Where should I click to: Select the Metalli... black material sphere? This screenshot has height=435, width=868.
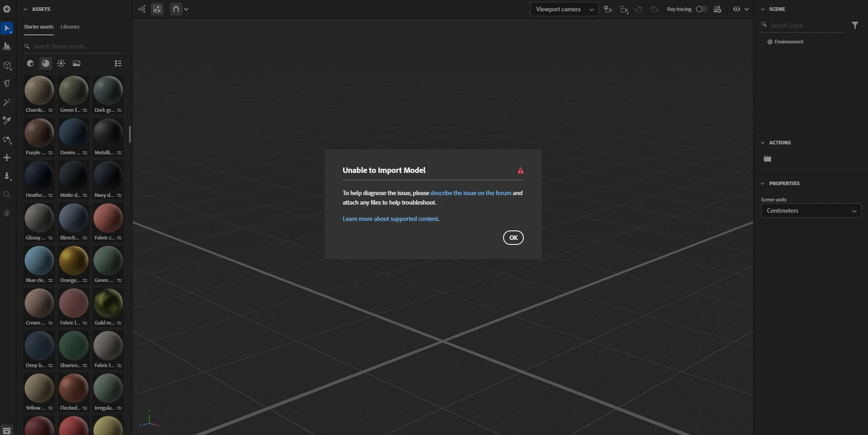(108, 133)
